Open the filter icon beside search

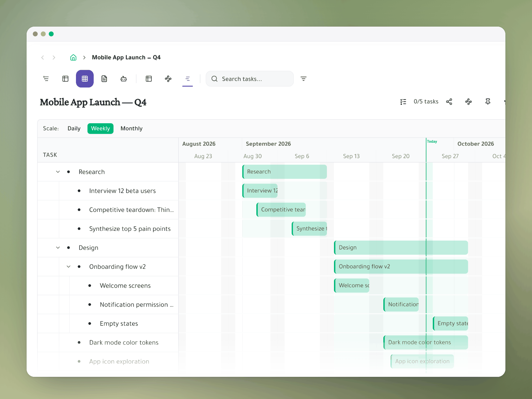304,79
